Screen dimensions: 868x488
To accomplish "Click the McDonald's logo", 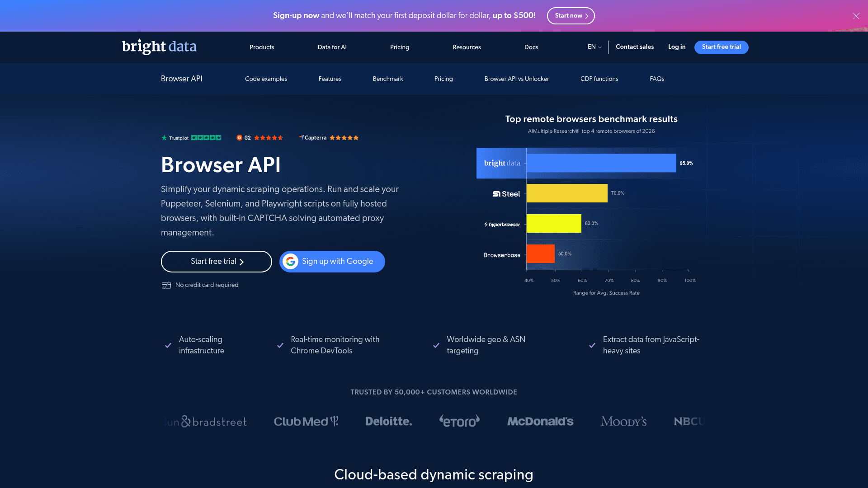I will 540,422.
